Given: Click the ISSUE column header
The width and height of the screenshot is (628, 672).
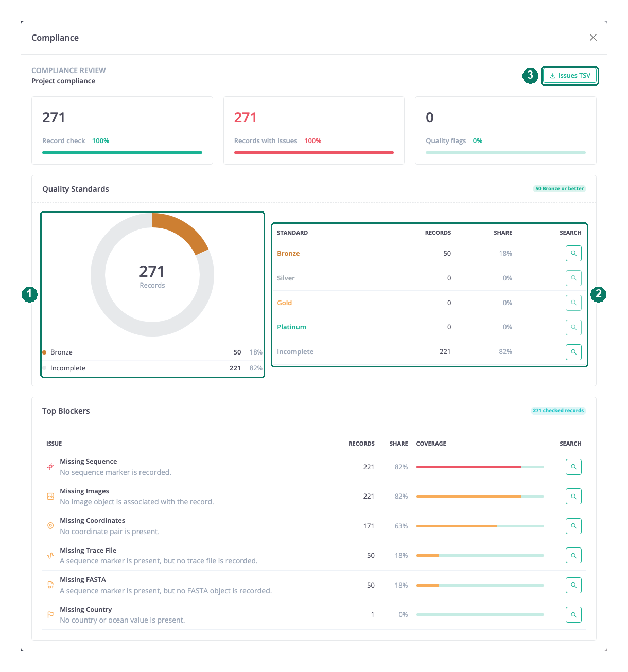Looking at the screenshot, I should pos(54,444).
